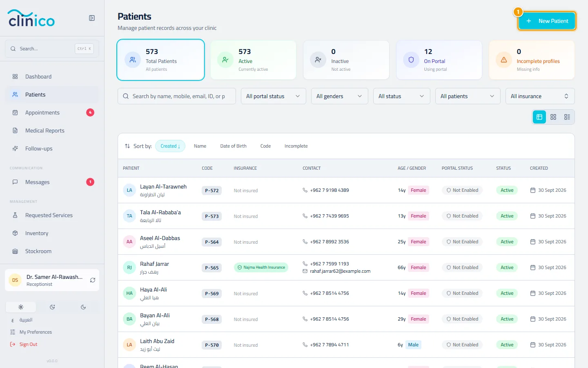Click Active status for Bayan Al-Ali
This screenshot has width=588, height=368.
(507, 319)
